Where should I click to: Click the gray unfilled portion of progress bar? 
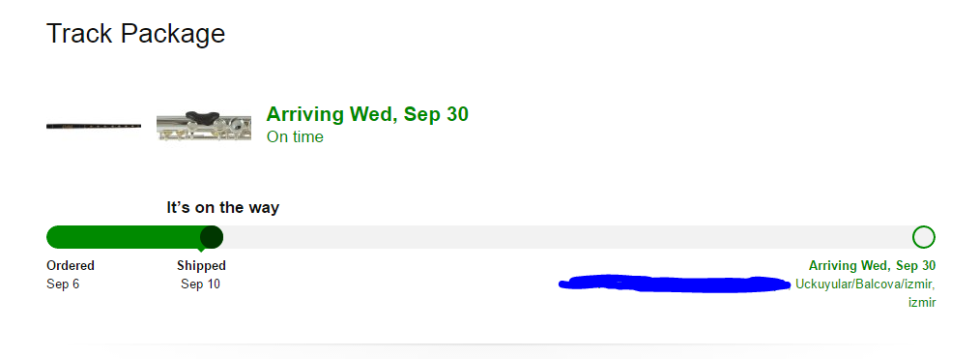[567, 237]
